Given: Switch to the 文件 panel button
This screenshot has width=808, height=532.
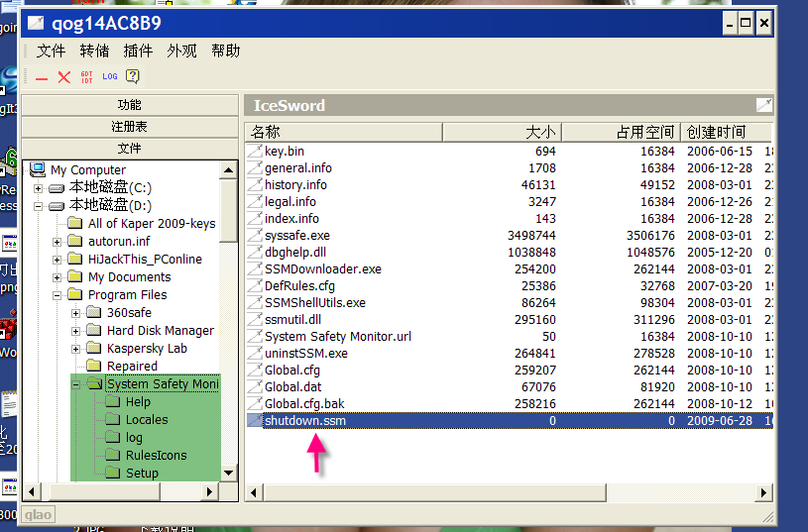Looking at the screenshot, I should click(130, 149).
